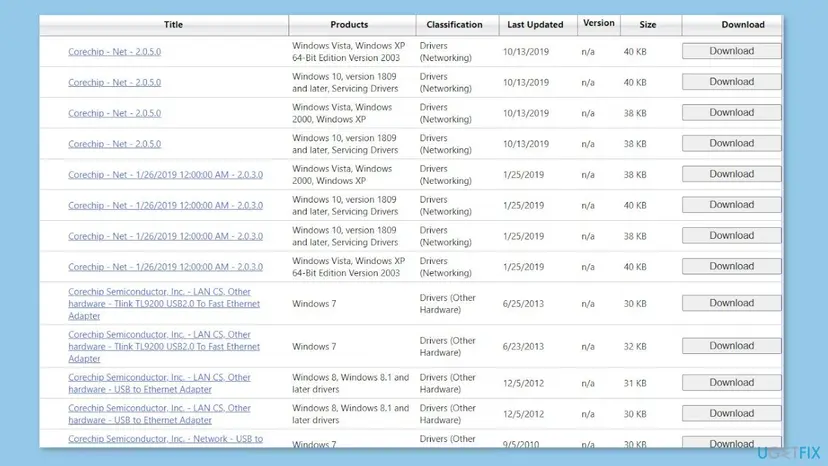Select '12/5/2012' date in the 31 KB row

(523, 384)
